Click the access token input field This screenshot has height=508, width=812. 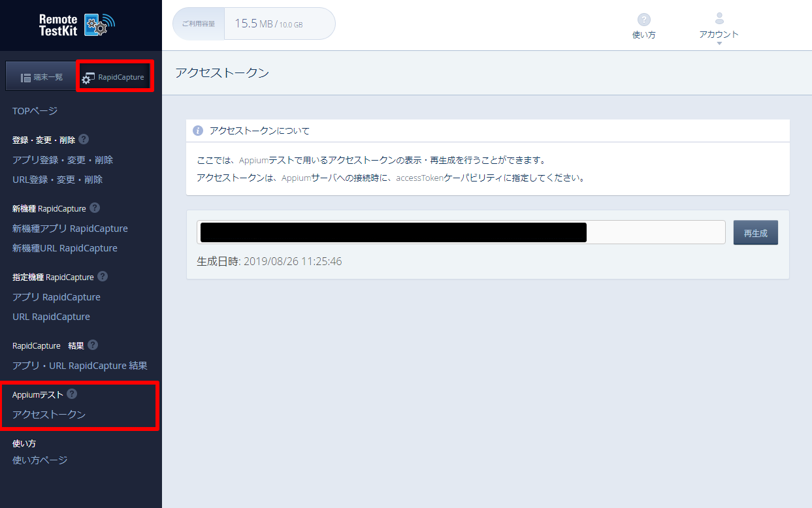(x=461, y=232)
